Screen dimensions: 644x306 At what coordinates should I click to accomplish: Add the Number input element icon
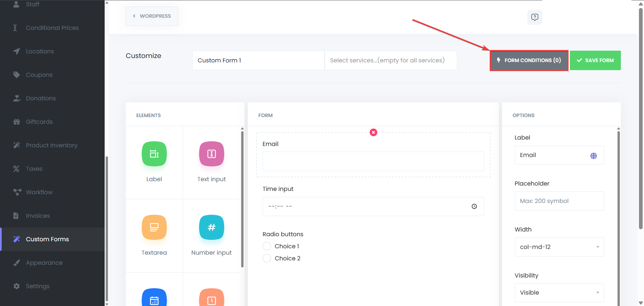211,227
